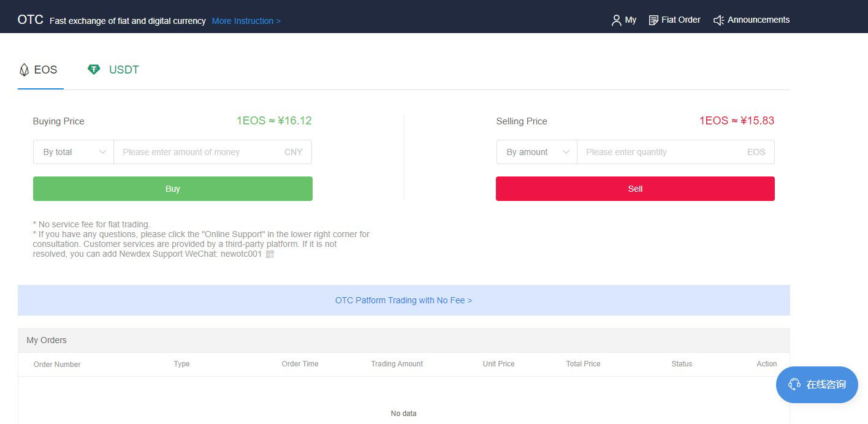
Task: Open the My menu item
Action: (624, 20)
